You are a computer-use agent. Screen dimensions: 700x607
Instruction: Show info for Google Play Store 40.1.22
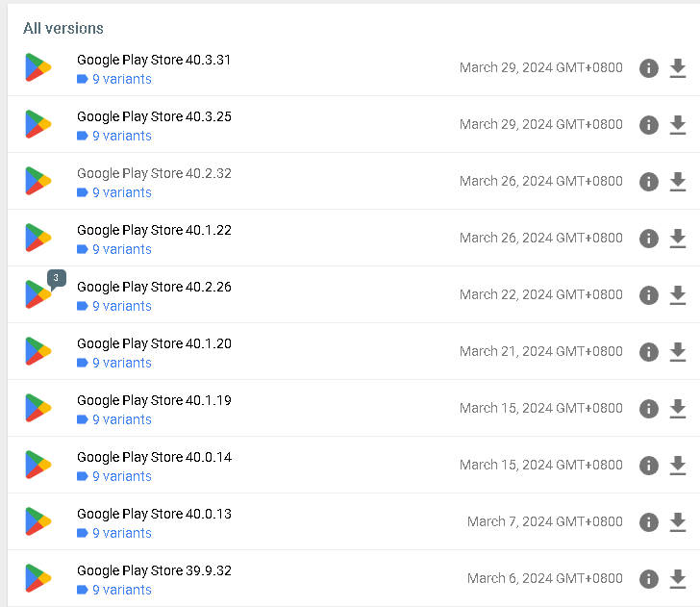649,239
